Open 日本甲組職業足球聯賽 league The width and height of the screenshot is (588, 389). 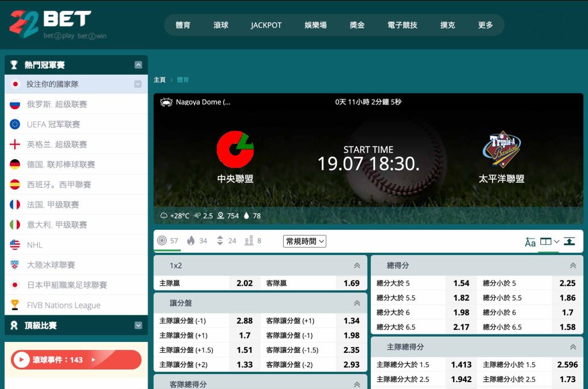coord(67,285)
